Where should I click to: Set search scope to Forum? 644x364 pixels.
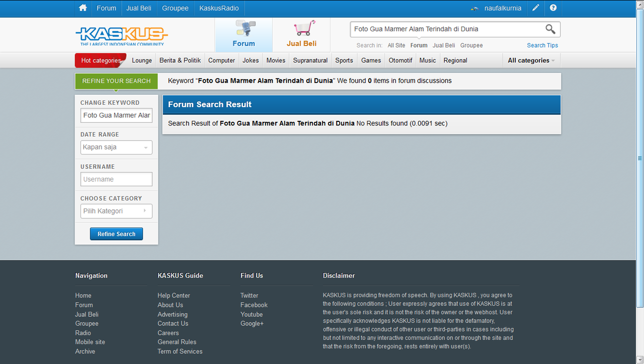(419, 45)
